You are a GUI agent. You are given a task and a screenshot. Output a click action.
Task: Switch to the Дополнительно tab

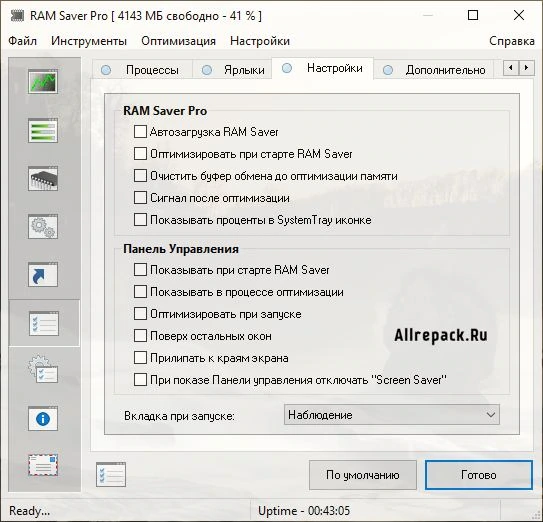(x=434, y=70)
